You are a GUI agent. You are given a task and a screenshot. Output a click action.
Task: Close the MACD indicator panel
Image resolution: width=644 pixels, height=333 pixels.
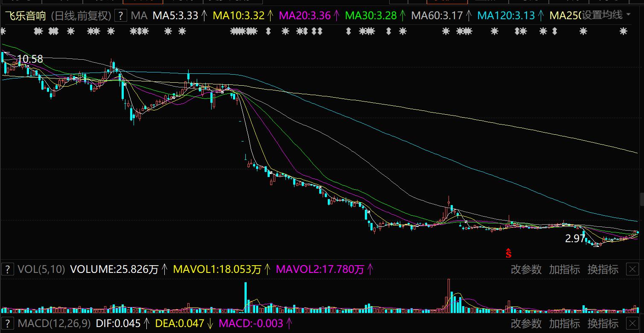pos(632,323)
